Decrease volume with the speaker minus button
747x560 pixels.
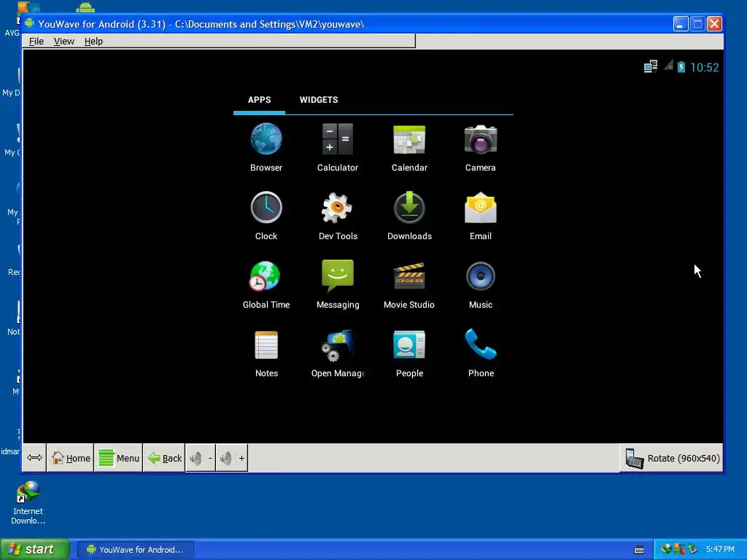[x=201, y=458]
